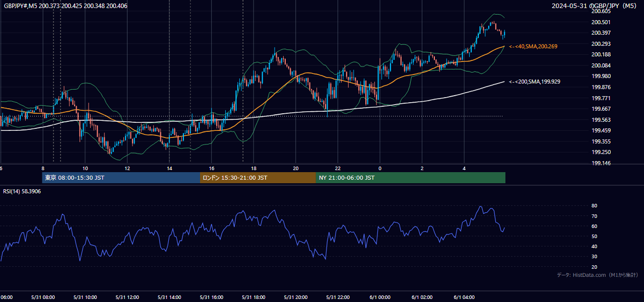Screen dimensions: 644x302
Task: Click RSI scale value 80
Action: 595,206
